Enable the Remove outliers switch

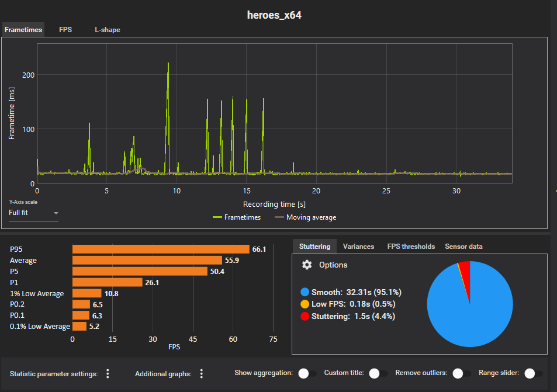click(462, 373)
